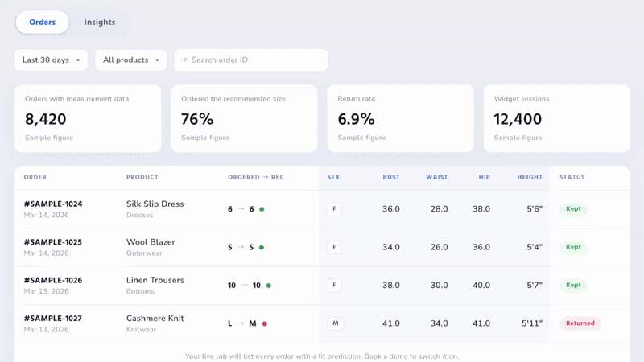Image resolution: width=644 pixels, height=362 pixels.
Task: Open order #SAMPLE-1025
Action: [53, 242]
